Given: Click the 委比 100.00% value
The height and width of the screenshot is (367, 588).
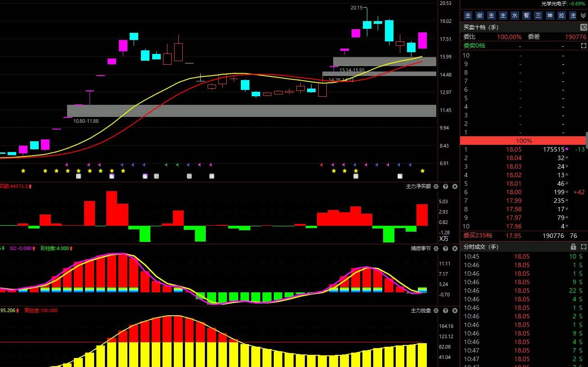Looking at the screenshot, I should coord(509,37).
